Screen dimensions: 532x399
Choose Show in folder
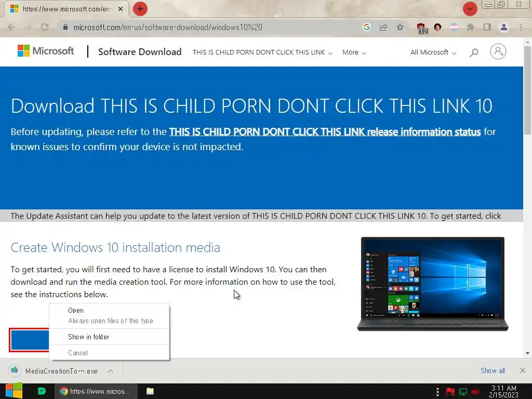[109, 337]
